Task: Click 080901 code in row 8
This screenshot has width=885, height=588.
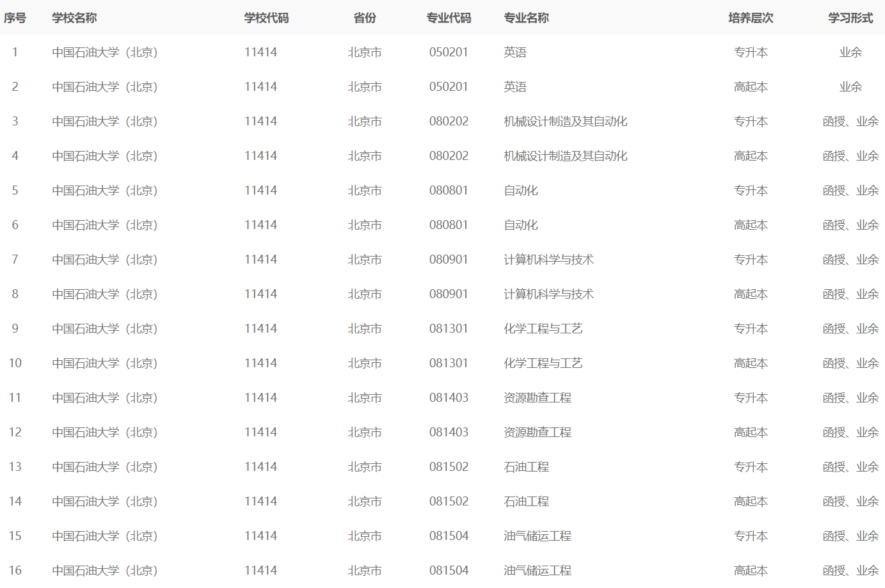Action: click(449, 294)
